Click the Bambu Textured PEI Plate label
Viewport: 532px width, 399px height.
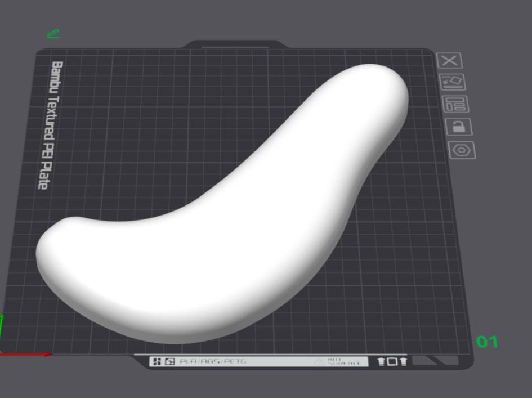click(x=51, y=125)
